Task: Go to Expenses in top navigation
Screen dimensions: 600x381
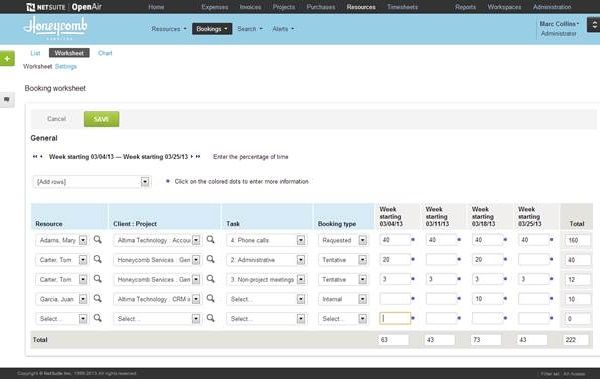Action: (215, 7)
